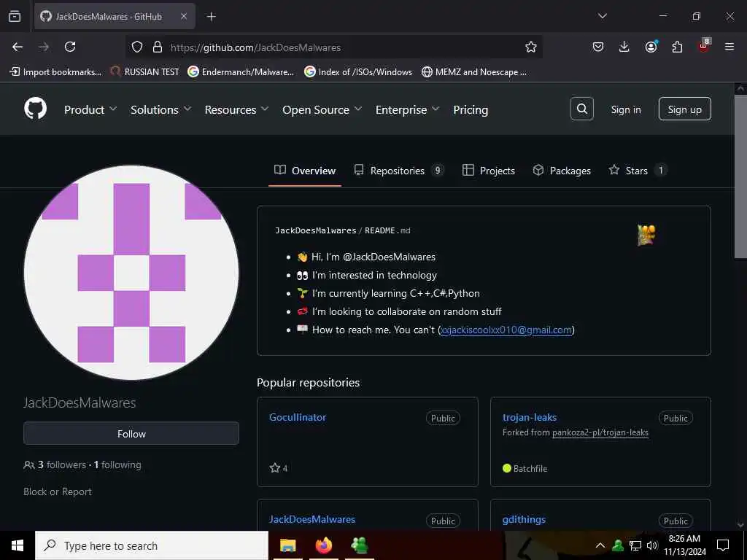Screen dimensions: 747x560
Task: Switch to the Packages tab
Action: click(x=562, y=171)
